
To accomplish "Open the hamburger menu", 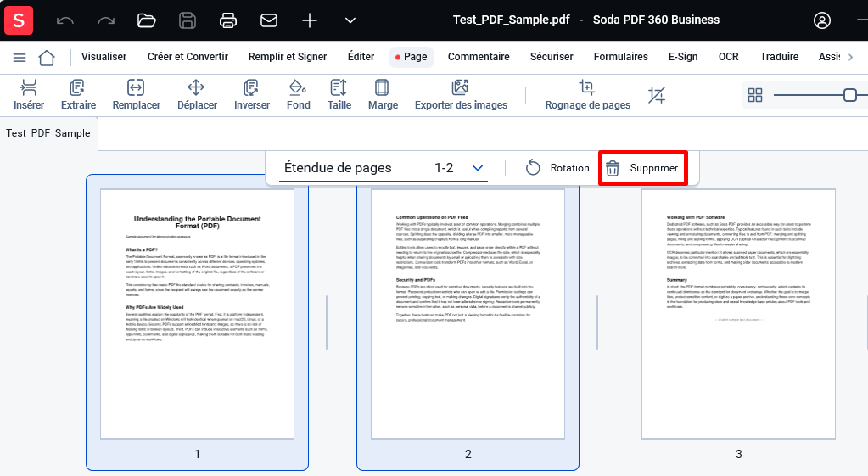I will (20, 57).
